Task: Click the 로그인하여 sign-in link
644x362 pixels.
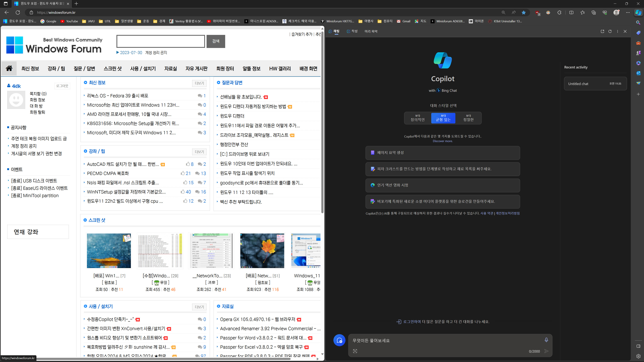Action: (412, 322)
